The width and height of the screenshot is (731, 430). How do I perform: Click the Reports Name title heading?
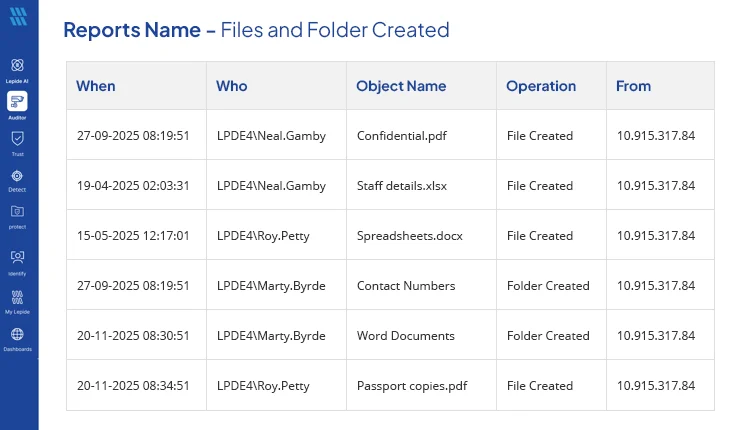click(256, 30)
